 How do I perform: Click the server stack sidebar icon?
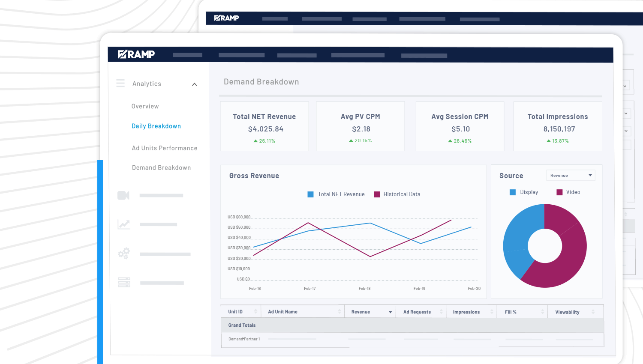coord(124,282)
